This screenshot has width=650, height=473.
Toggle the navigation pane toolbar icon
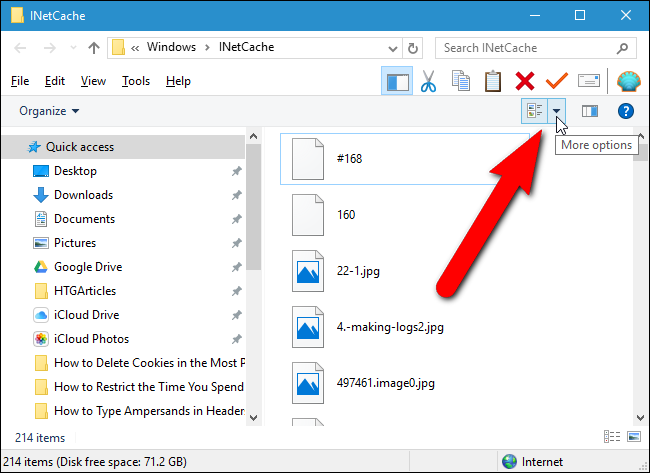[x=397, y=81]
